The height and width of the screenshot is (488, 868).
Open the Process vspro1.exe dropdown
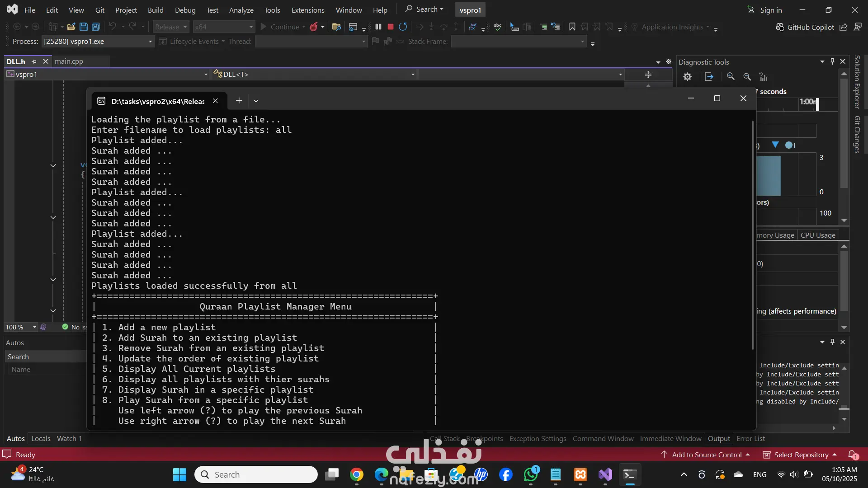click(150, 42)
